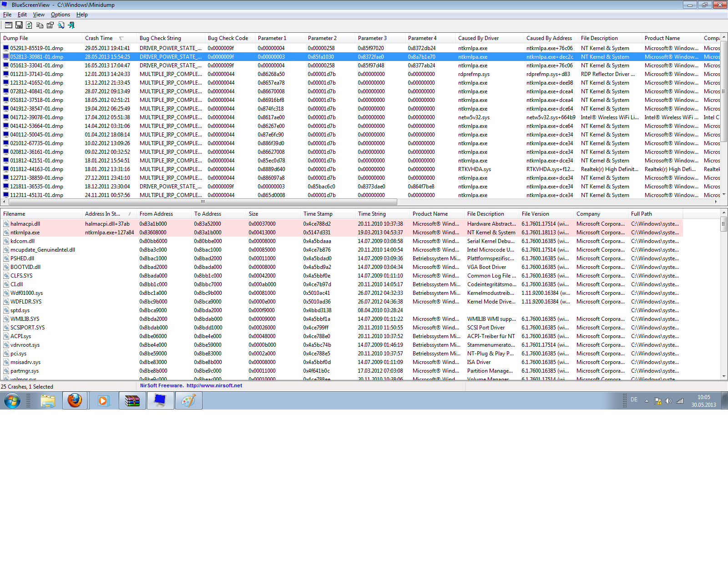728x572 pixels.
Task: Open the File menu
Action: (7, 15)
